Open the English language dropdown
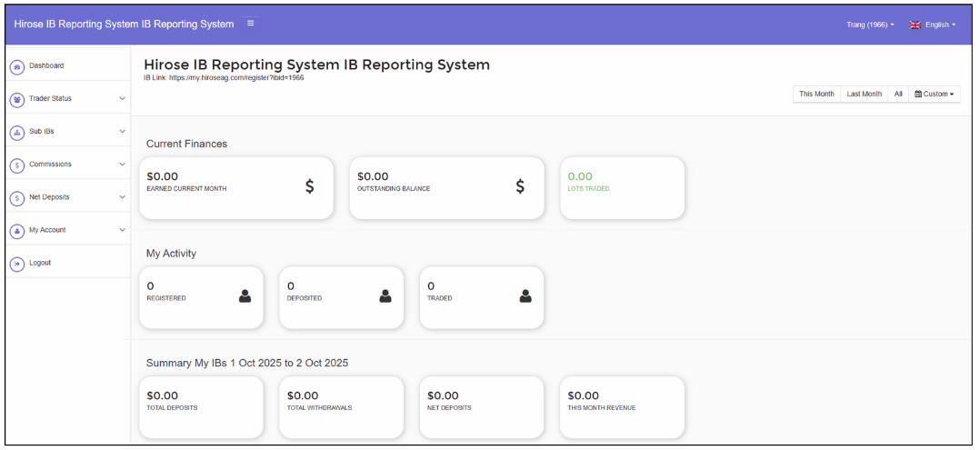Image resolution: width=980 pixels, height=450 pixels. tap(933, 25)
